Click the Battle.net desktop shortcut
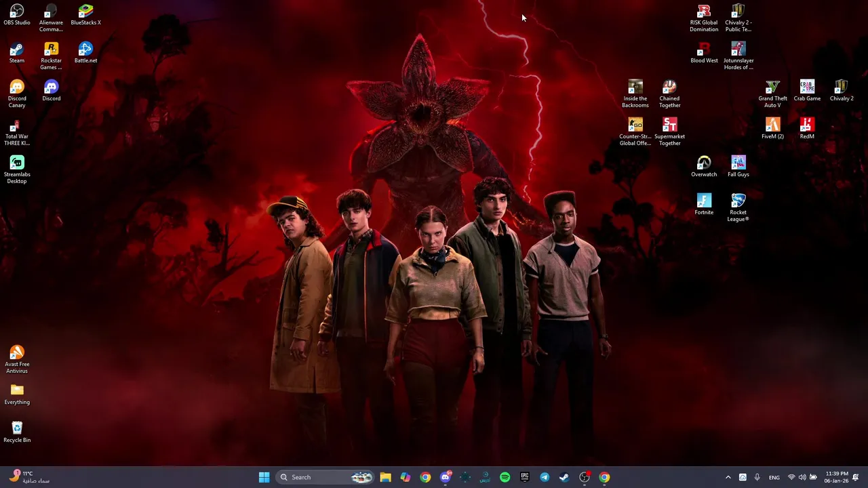The image size is (868, 488). click(x=85, y=53)
